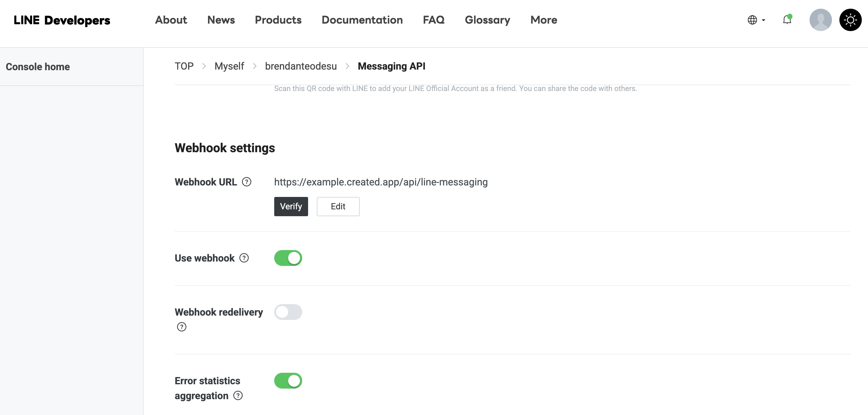Click help icon beside Use webhook
The width and height of the screenshot is (868, 415).
[x=244, y=258]
